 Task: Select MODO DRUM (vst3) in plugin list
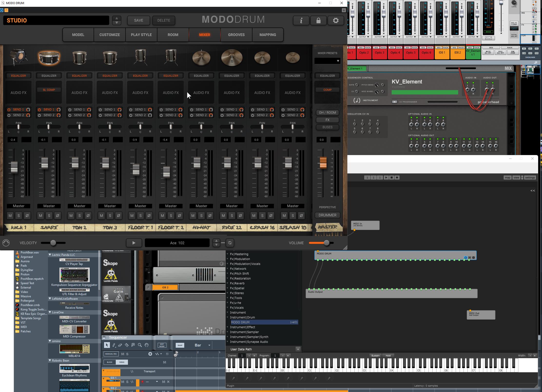pyautogui.click(x=264, y=322)
